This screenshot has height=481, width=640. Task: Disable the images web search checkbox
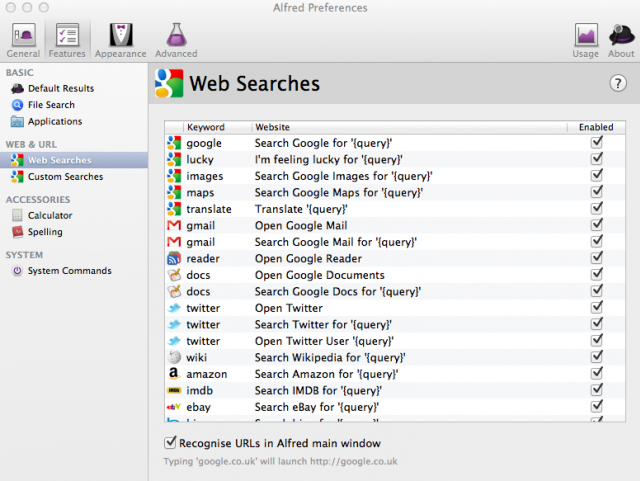coord(597,175)
